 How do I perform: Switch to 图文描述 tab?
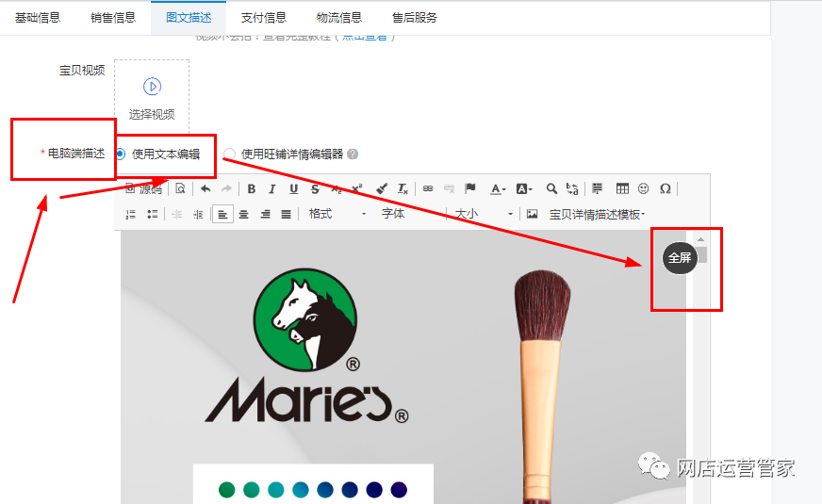click(189, 18)
